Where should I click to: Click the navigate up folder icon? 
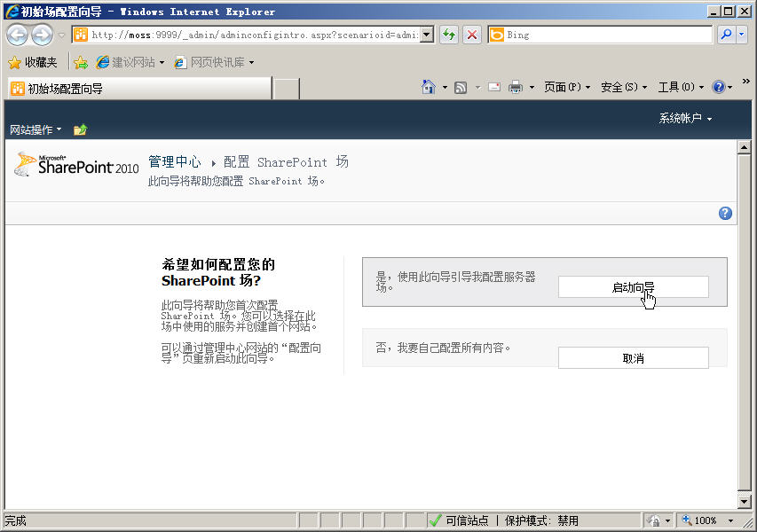pyautogui.click(x=80, y=129)
